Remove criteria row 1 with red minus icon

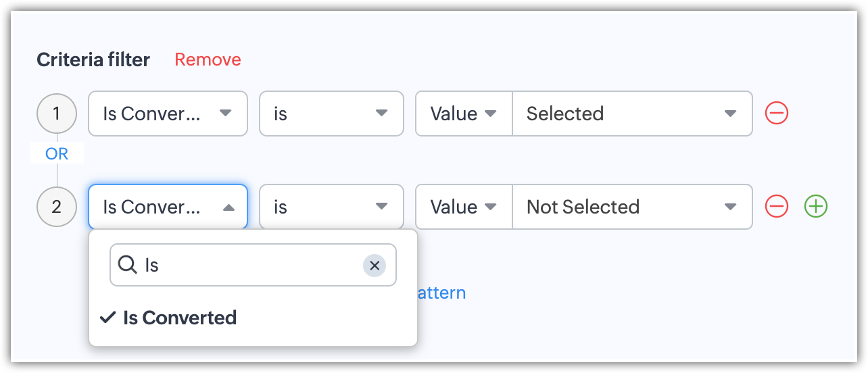pyautogui.click(x=777, y=114)
